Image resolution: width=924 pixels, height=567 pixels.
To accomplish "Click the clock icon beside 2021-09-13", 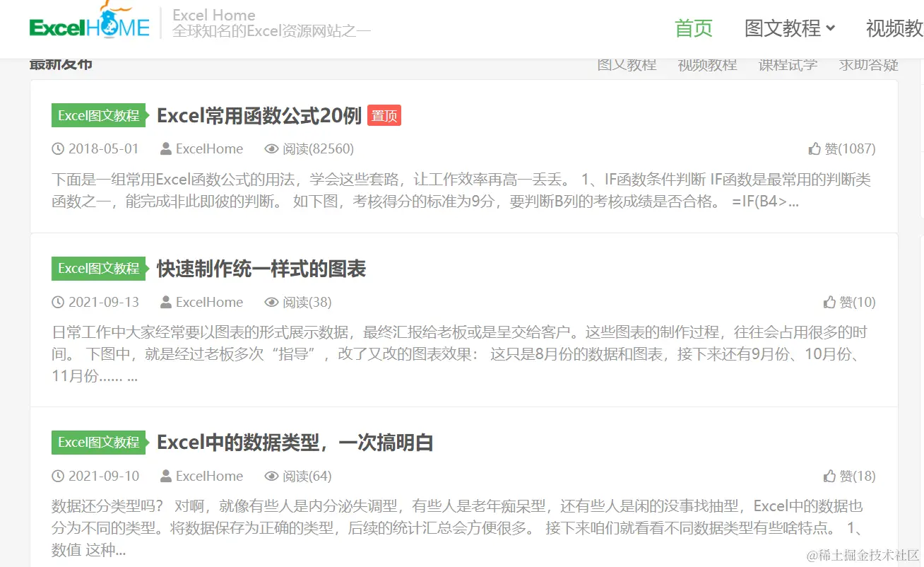I will pos(57,302).
